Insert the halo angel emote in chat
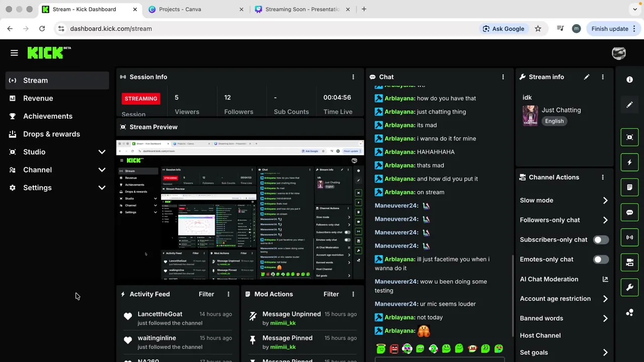This screenshot has height=362, width=644. tap(381, 348)
